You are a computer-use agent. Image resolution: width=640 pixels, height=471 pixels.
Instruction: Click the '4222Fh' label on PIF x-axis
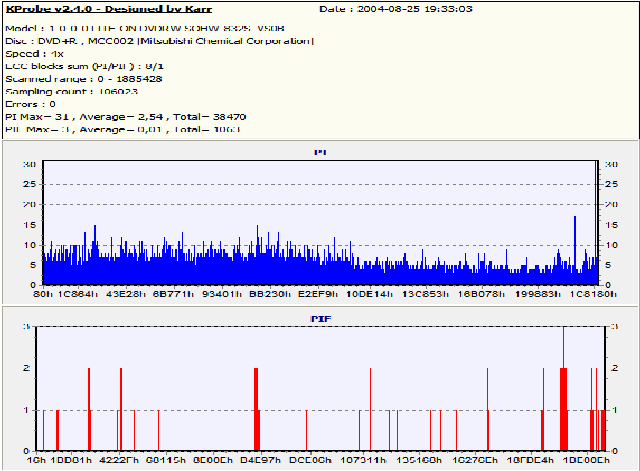(119, 460)
